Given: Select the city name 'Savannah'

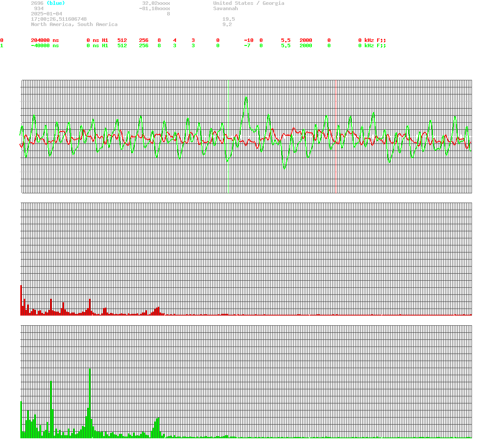Looking at the screenshot, I should (x=225, y=8).
